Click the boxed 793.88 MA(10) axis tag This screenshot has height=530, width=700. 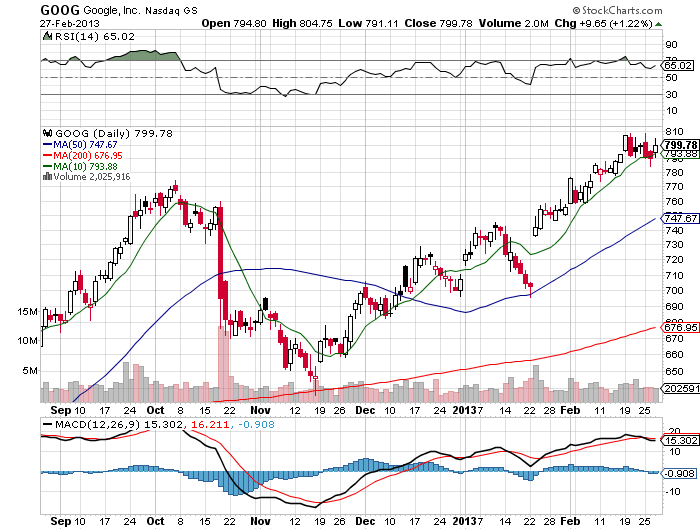(681, 154)
